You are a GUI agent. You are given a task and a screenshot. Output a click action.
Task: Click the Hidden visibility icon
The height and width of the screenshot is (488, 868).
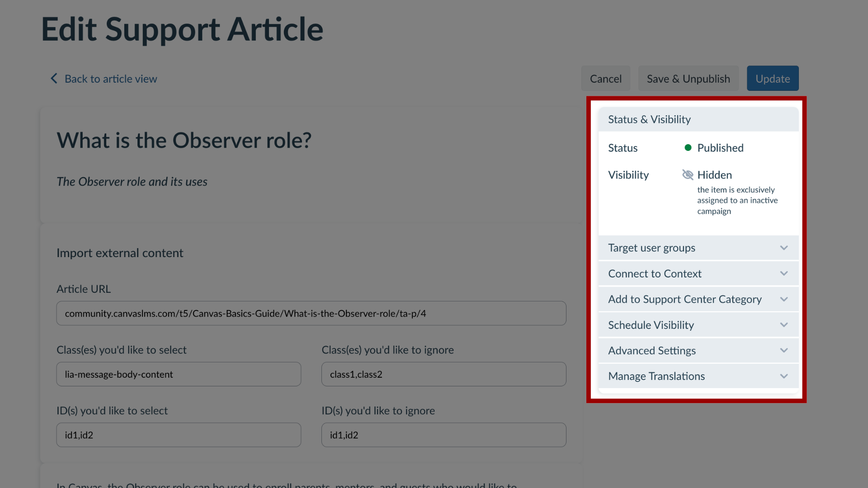click(x=687, y=174)
